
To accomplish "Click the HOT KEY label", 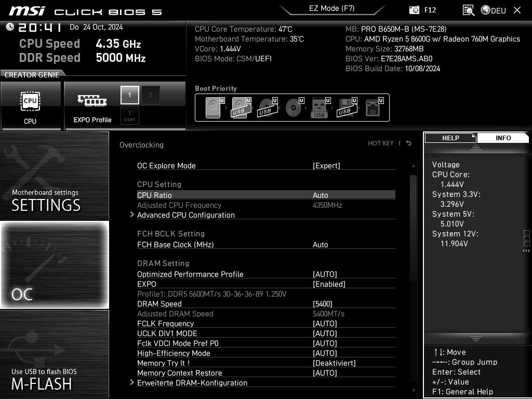I will point(381,143).
